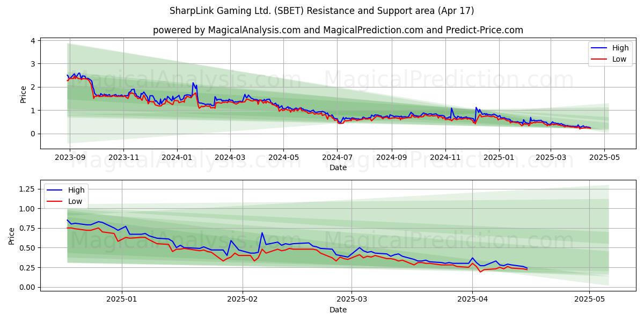The image size is (644, 322).
Task: Click the '2023-11' x-axis label on top chart
Action: pos(123,158)
